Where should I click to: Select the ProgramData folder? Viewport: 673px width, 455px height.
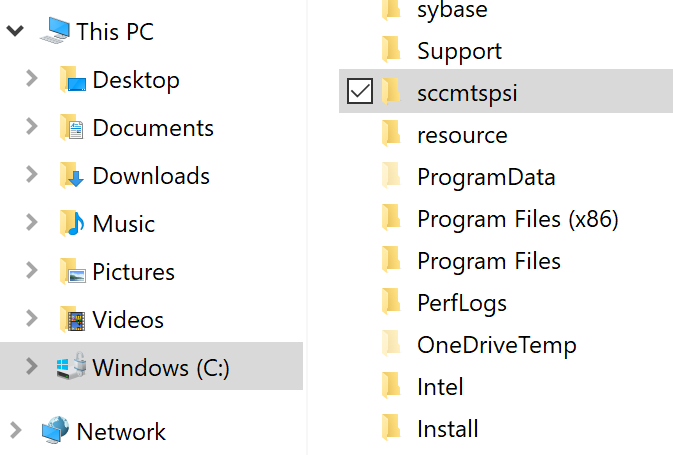485,177
